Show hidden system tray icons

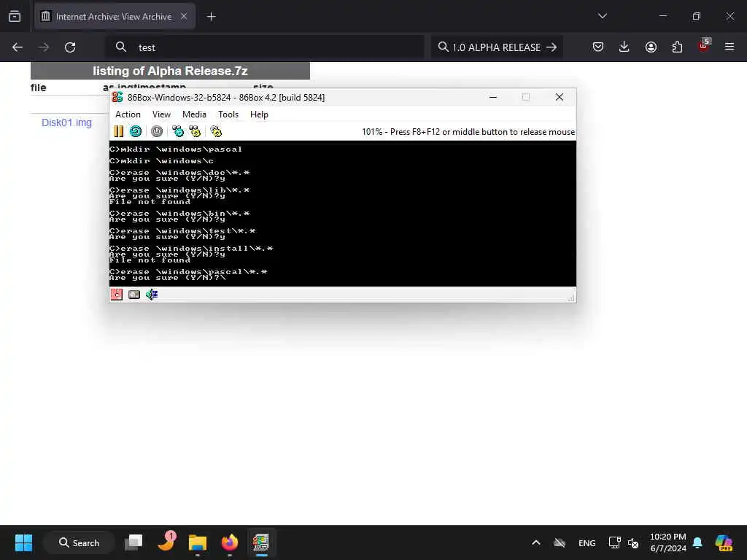click(536, 542)
